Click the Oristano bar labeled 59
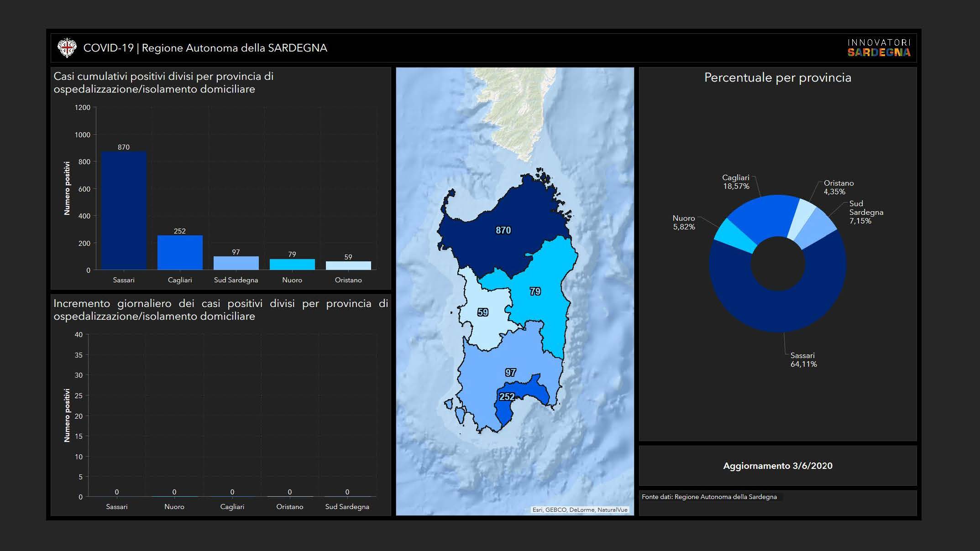Screen dimensions: 980x551 point(348,265)
